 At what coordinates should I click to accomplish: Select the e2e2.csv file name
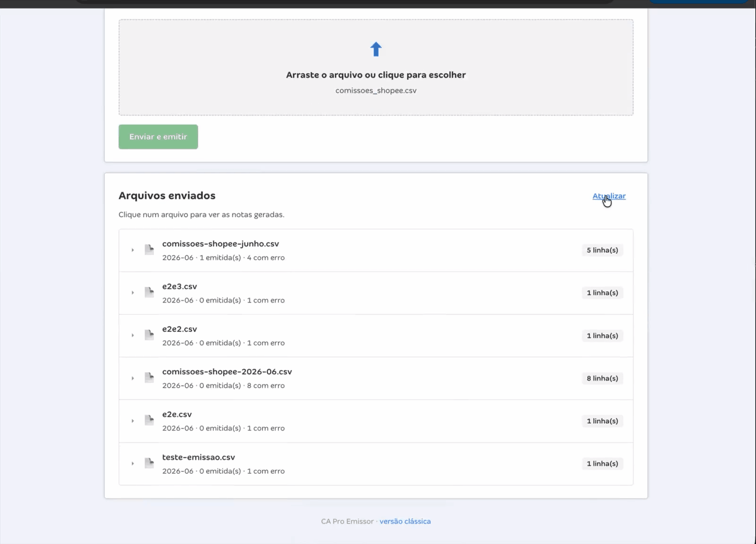180,329
